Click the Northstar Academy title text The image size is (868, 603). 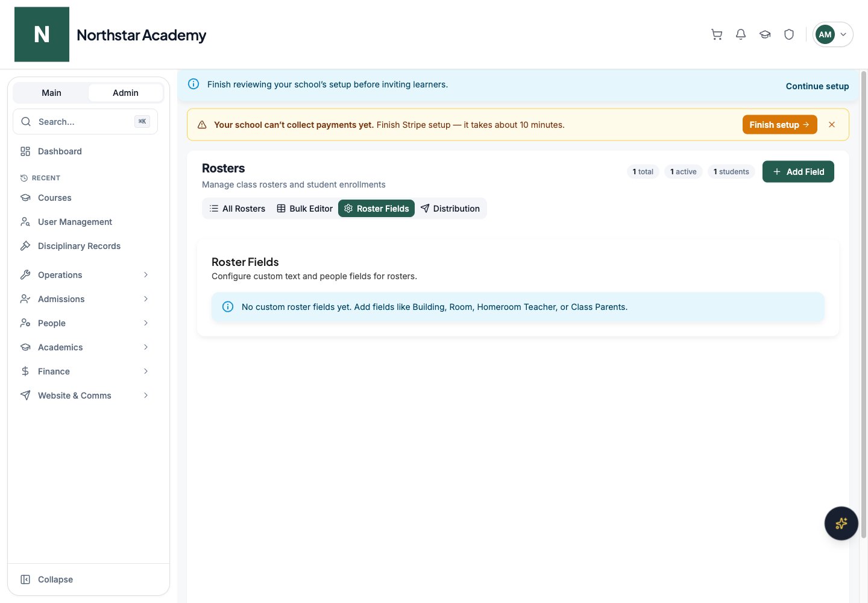point(141,35)
